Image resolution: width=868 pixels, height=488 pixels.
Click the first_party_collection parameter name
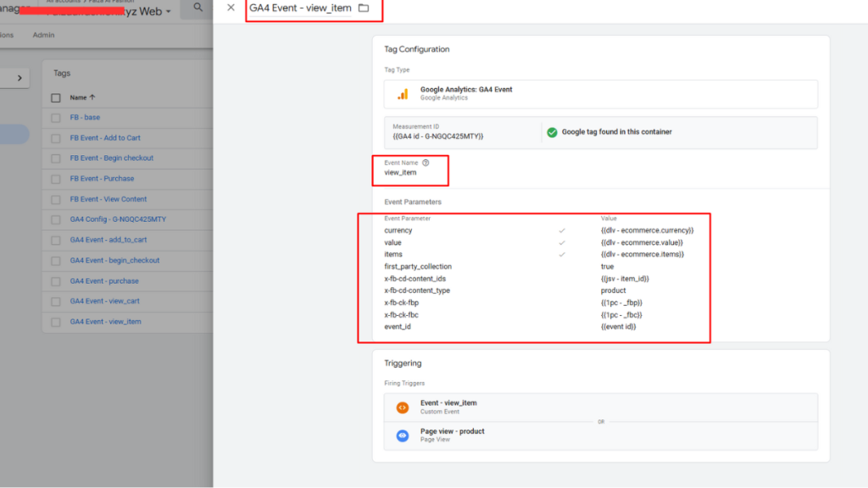pos(418,267)
